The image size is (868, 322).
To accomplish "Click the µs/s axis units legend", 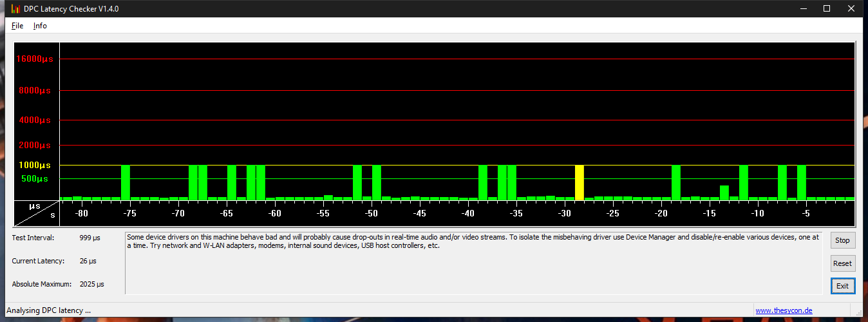I will pyautogui.click(x=37, y=213).
